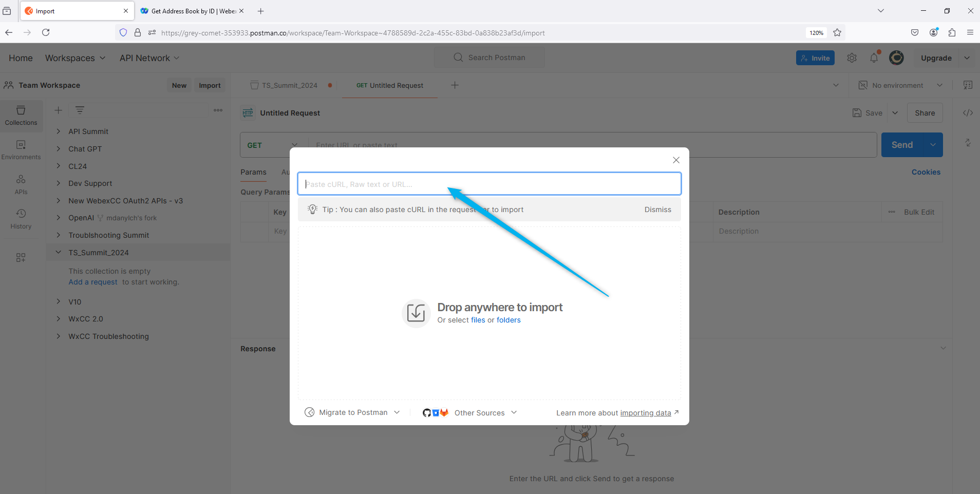This screenshot has height=494, width=980.
Task: Open Migrate to Postman dropdown
Action: (352, 412)
